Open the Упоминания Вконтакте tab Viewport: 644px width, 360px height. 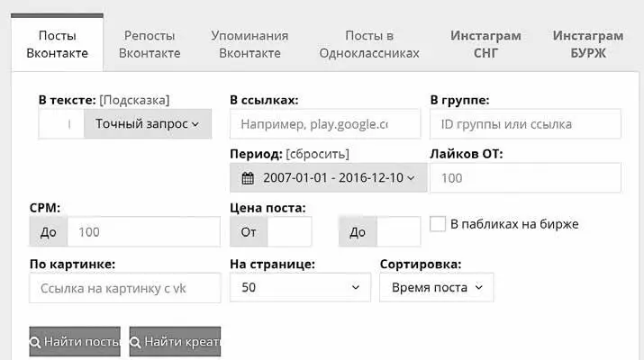249,44
